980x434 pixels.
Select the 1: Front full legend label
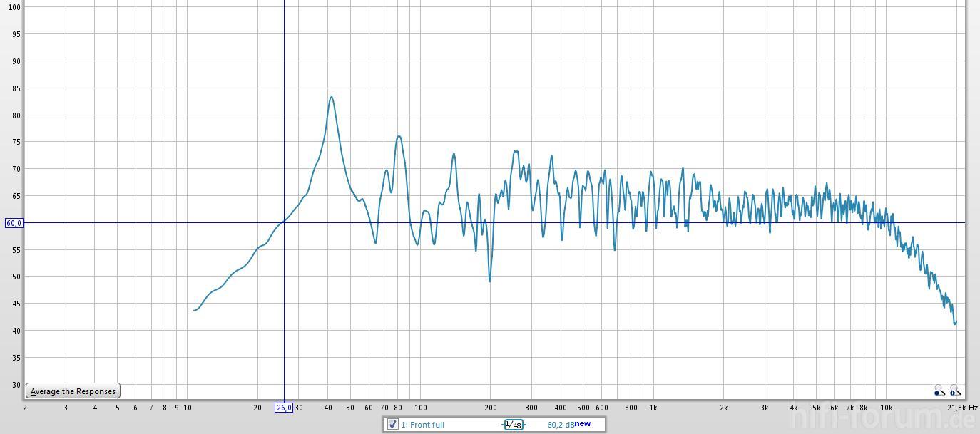coord(422,425)
